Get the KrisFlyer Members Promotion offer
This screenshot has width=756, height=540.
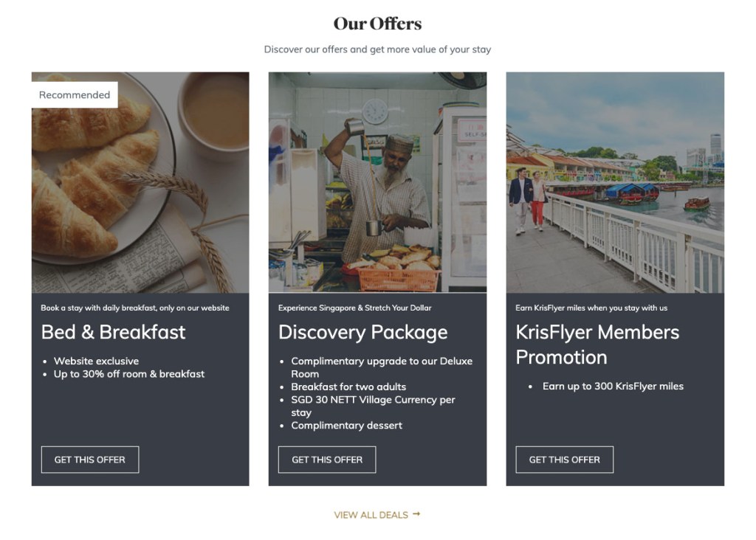click(x=565, y=460)
